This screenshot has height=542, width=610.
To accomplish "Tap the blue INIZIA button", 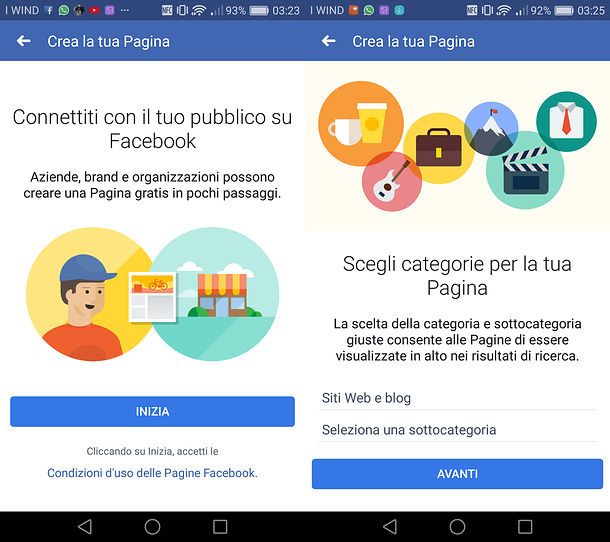I will tap(152, 411).
